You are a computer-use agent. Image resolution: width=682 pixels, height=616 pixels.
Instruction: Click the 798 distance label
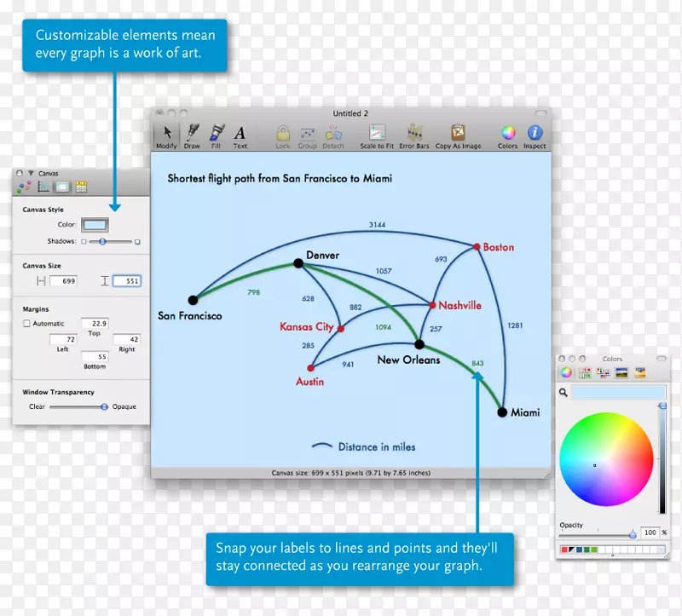[253, 292]
